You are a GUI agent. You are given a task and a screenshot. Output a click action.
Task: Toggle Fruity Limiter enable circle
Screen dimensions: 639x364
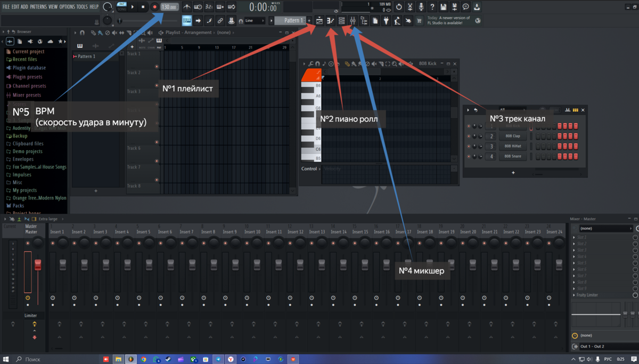[635, 295]
